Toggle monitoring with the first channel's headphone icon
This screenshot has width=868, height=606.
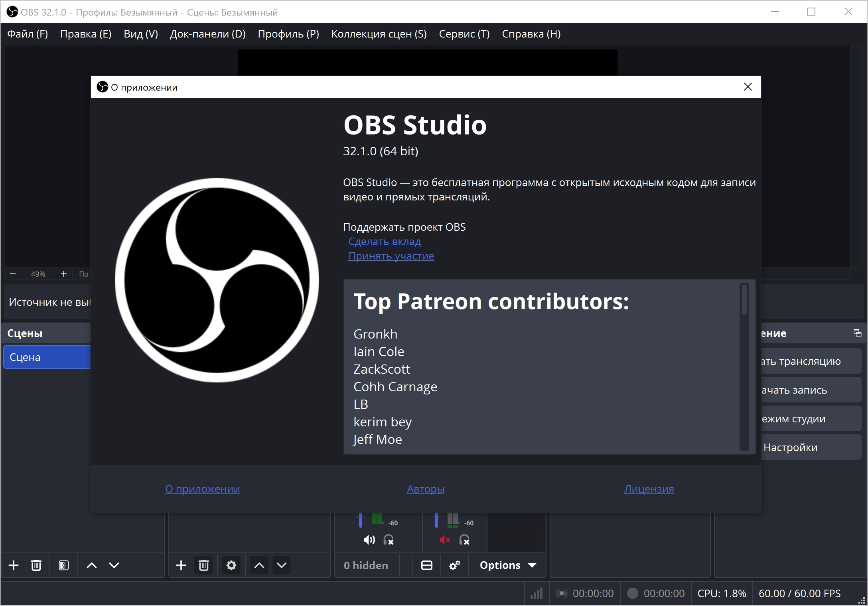389,540
